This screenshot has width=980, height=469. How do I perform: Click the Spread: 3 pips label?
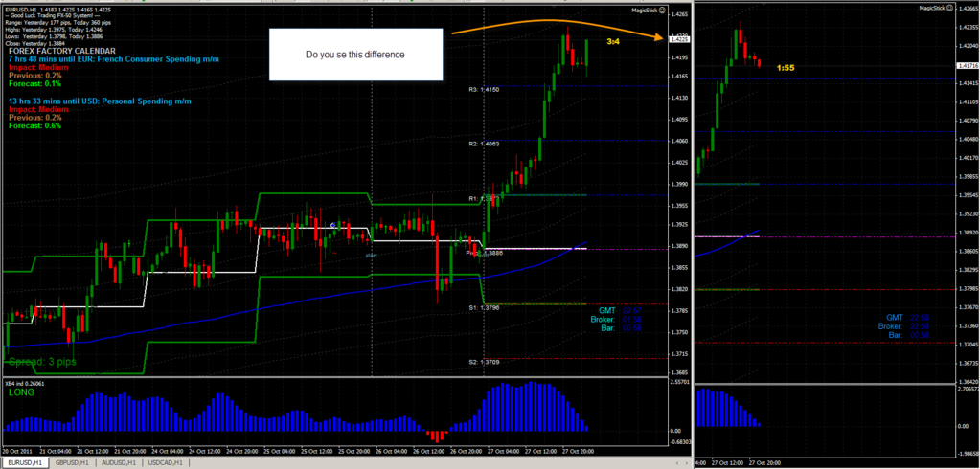click(x=42, y=362)
